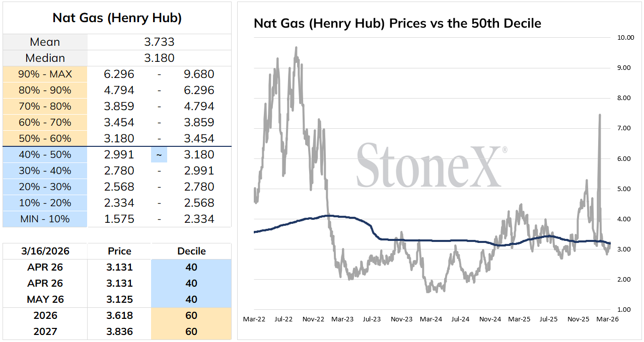Select the 3/16/2026 date cell
Viewport: 644px width, 342px height.
pyautogui.click(x=45, y=251)
